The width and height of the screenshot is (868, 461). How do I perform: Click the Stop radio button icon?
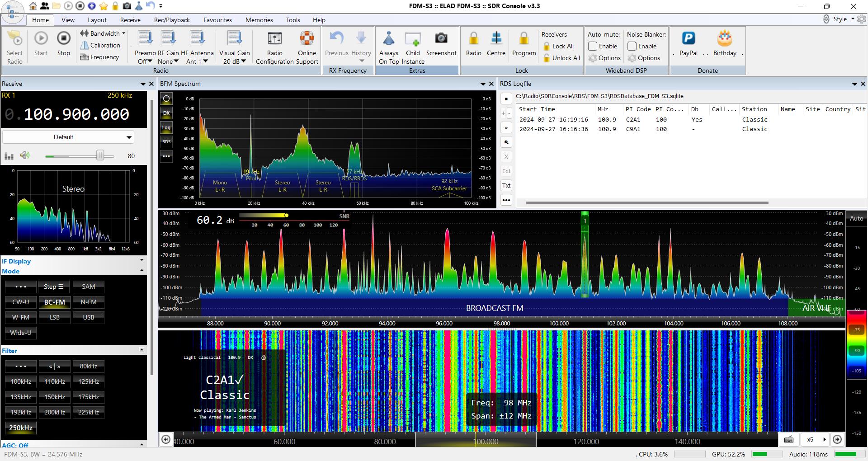click(64, 39)
